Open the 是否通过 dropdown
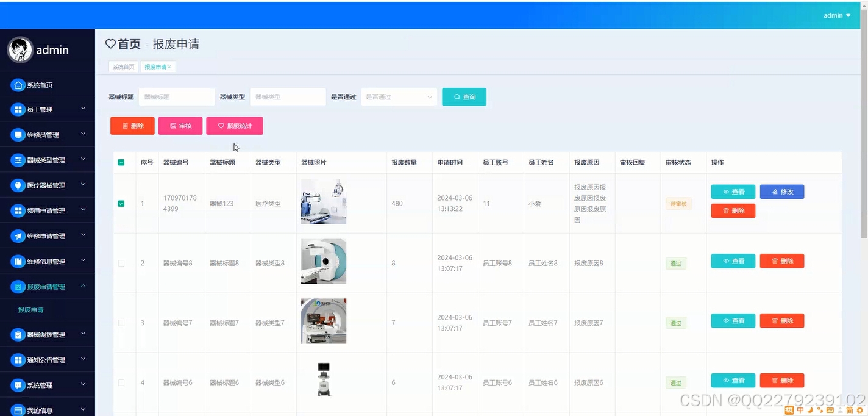 399,96
